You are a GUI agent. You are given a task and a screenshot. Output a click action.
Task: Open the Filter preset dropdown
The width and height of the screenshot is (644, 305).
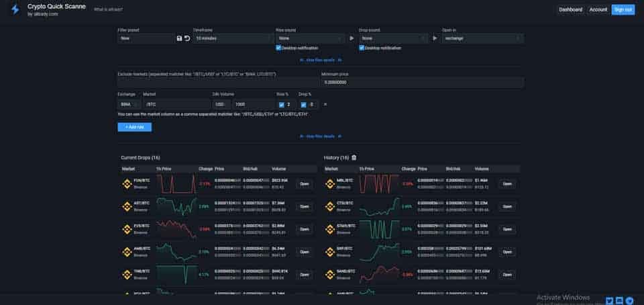coord(146,38)
